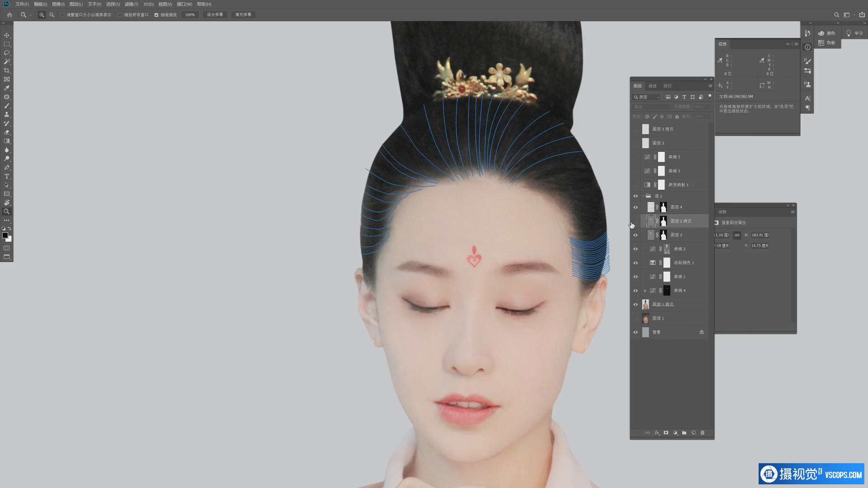Collapse the 组 1 layer group
The image size is (868, 488).
(x=643, y=196)
